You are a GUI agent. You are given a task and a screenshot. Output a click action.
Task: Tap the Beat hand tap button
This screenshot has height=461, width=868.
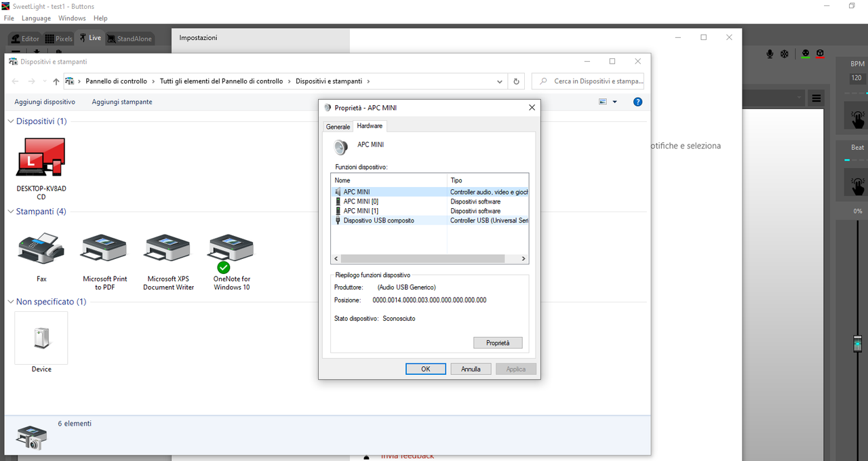coord(858,183)
